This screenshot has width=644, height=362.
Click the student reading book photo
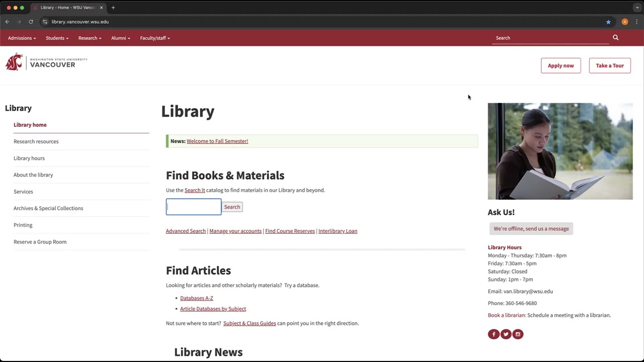coord(560,151)
